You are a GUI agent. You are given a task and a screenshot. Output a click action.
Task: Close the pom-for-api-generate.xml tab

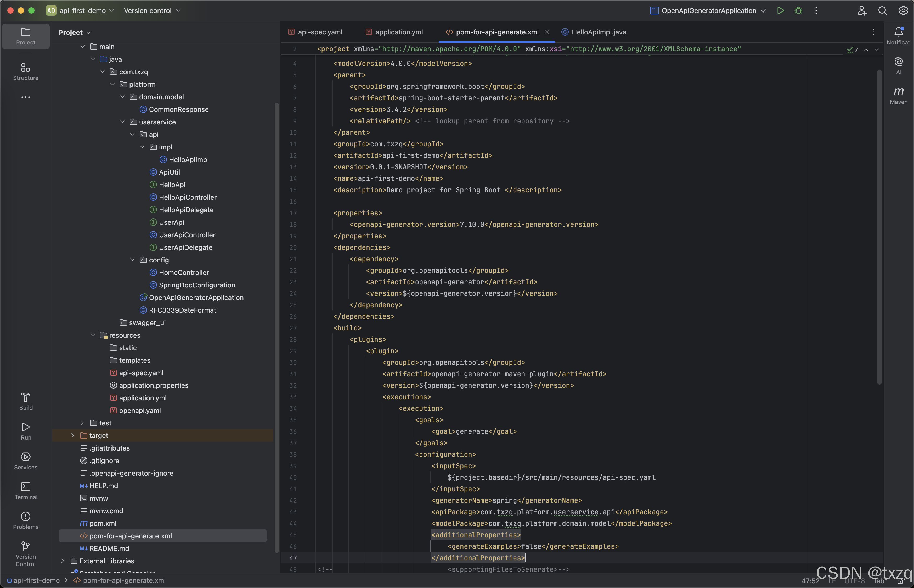point(546,32)
